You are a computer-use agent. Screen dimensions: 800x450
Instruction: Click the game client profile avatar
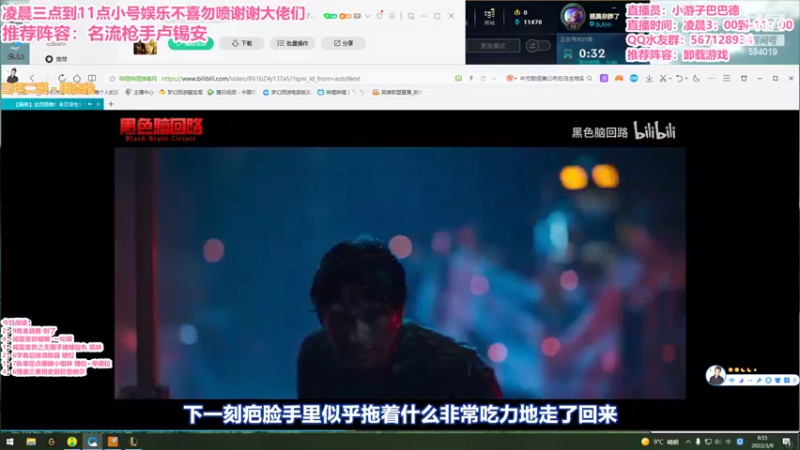tap(572, 16)
